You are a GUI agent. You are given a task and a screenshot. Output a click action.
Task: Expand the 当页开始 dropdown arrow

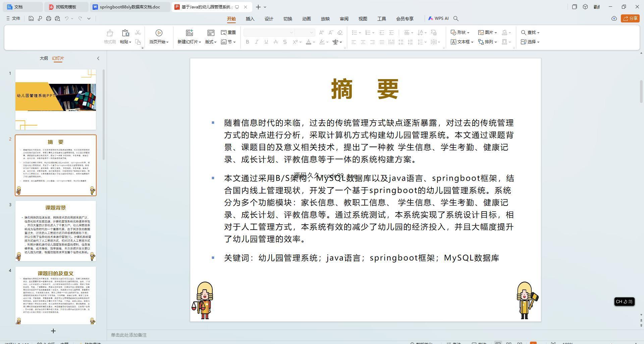pos(167,42)
